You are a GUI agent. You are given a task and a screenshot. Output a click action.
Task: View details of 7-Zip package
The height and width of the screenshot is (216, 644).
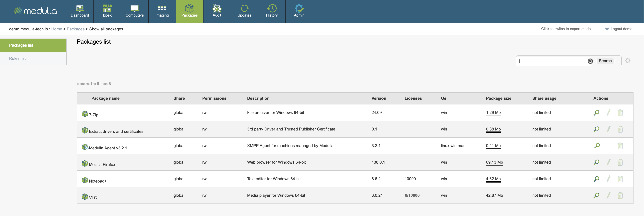[x=596, y=113]
